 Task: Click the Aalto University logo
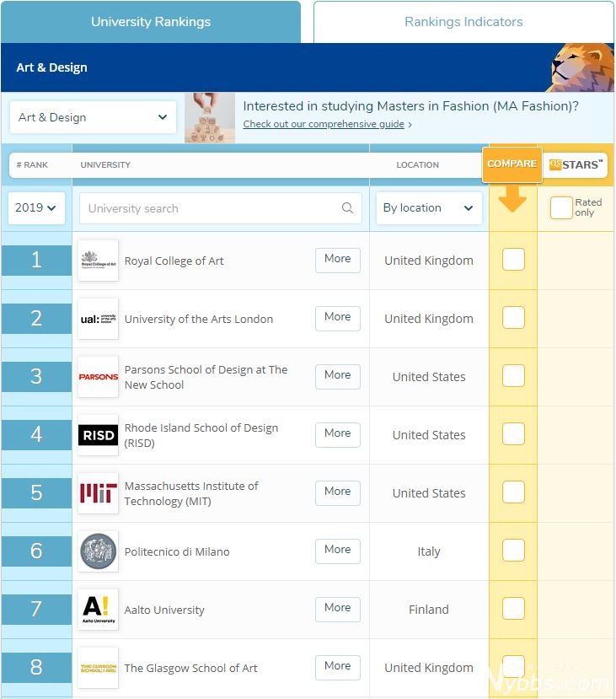(98, 610)
